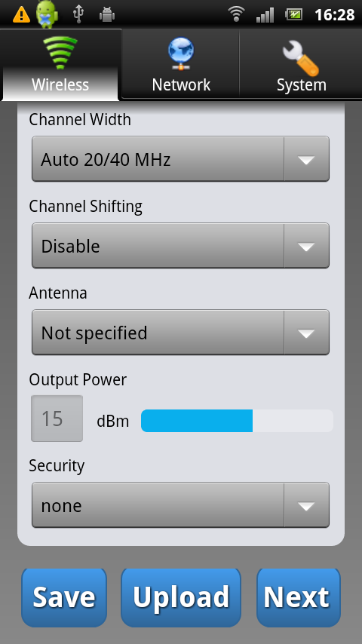Screen dimensions: 362x644
Task: Tap the USB connection status icon
Action: click(x=78, y=14)
